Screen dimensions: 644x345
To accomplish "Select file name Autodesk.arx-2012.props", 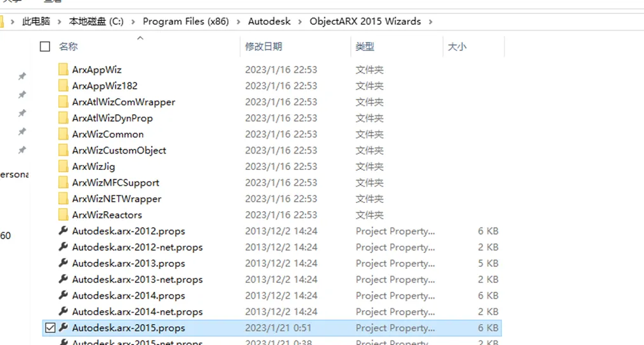I will coord(129,231).
